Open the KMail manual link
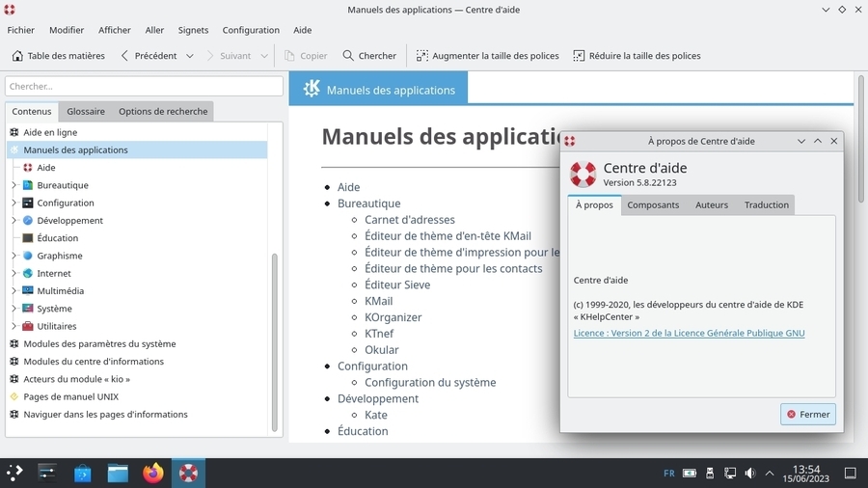 pyautogui.click(x=379, y=301)
